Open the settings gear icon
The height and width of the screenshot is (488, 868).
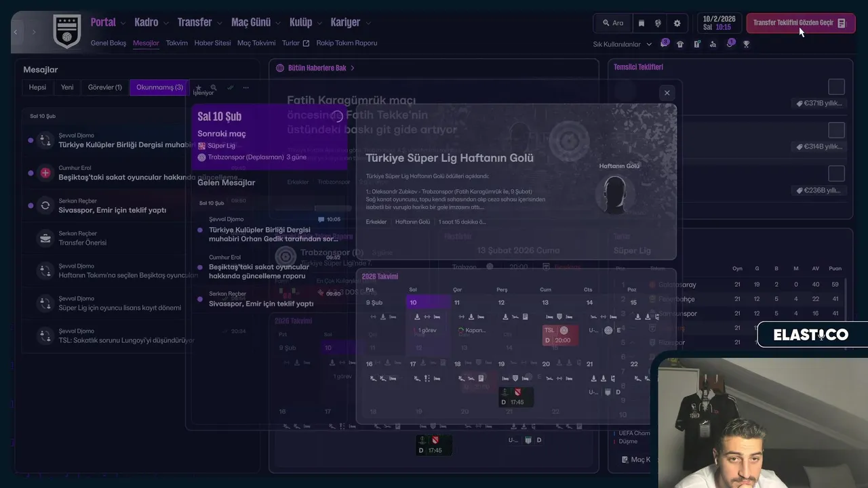(677, 23)
